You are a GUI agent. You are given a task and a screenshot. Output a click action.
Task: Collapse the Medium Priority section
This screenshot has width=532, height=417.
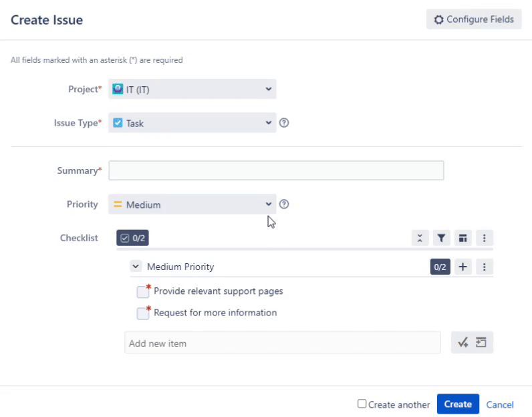136,267
